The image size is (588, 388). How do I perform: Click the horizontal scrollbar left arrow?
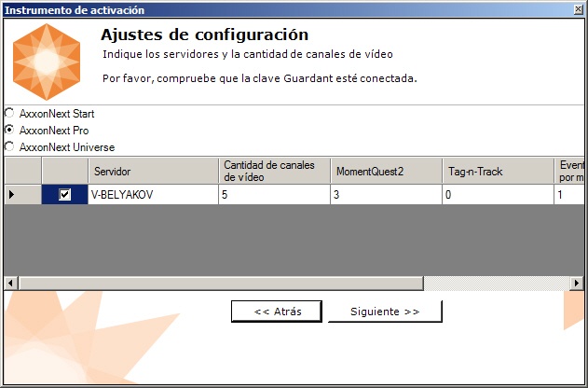click(x=11, y=284)
